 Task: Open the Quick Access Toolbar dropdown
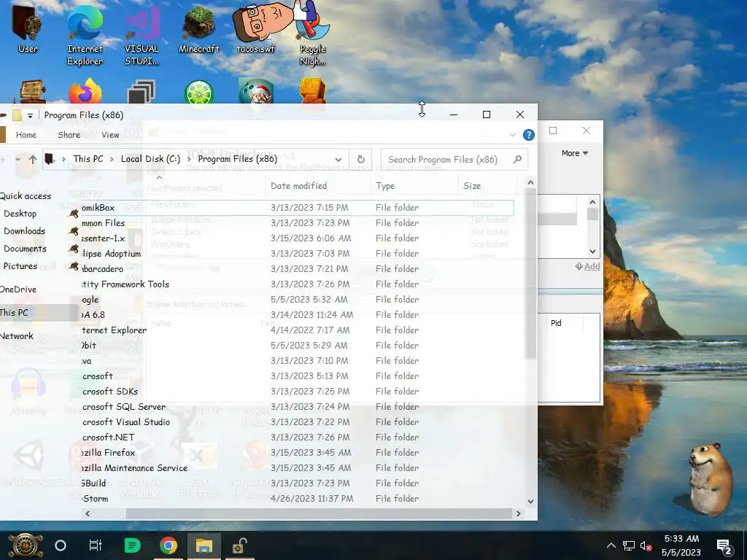click(30, 115)
